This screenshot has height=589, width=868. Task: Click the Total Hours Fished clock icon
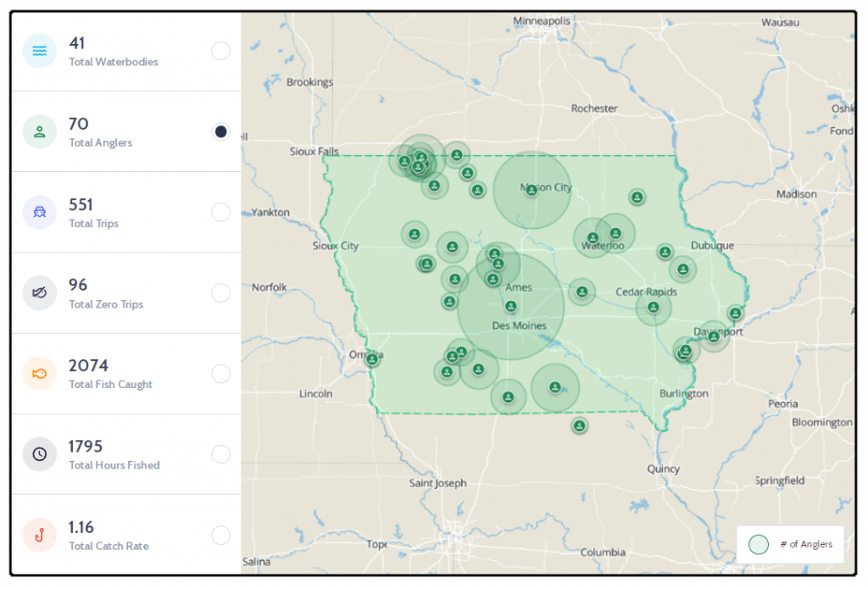tap(39, 454)
